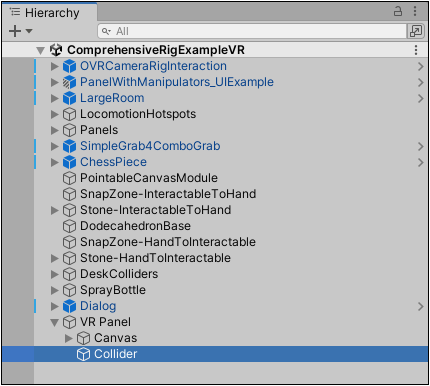
Task: Expand the LargeRoom prefab
Action: click(55, 98)
